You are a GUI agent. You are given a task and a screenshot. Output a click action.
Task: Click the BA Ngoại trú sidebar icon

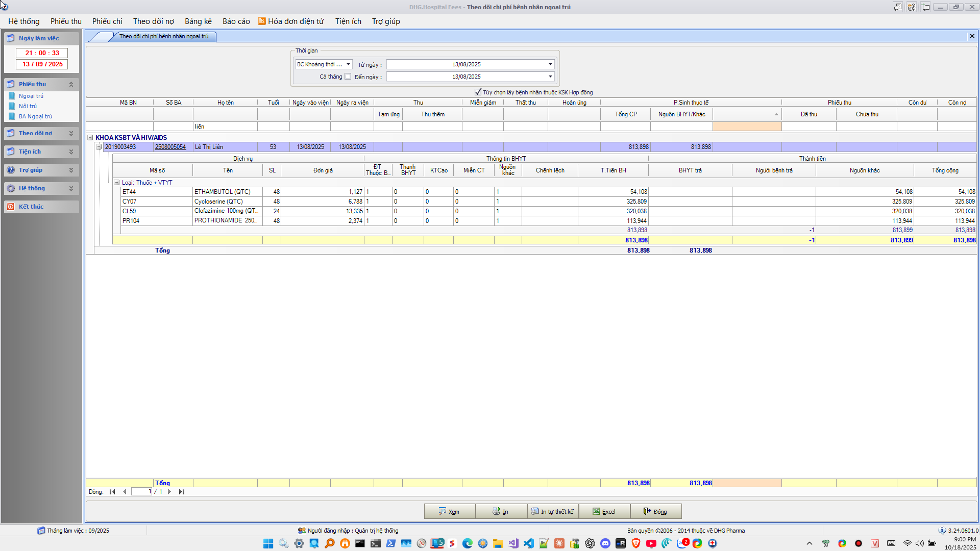click(x=12, y=116)
